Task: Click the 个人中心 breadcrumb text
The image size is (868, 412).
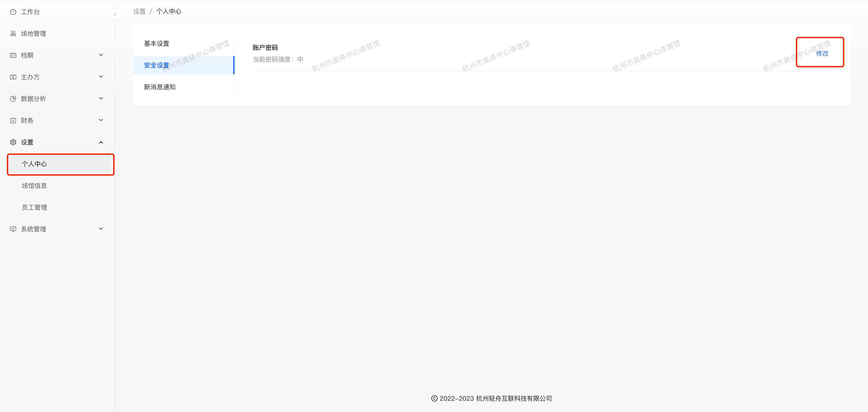Action: pyautogui.click(x=169, y=12)
